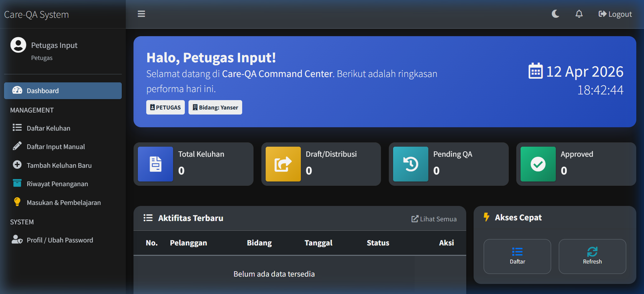This screenshot has height=294, width=644.
Task: Click the lightbulb icon for Masukan
Action: click(x=17, y=202)
